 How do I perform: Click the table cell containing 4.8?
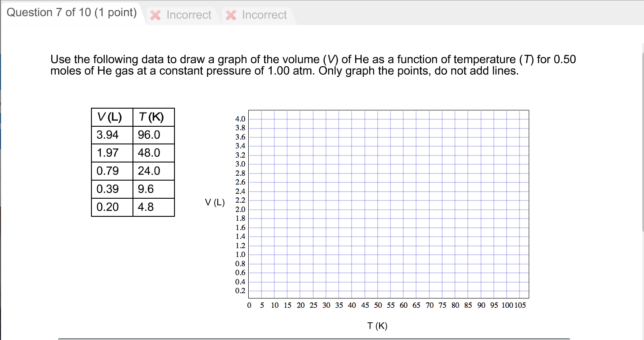coord(153,207)
